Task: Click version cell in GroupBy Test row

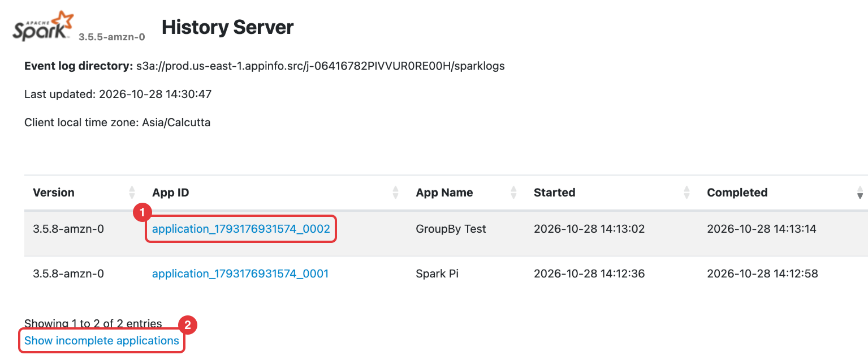Action: [x=68, y=229]
